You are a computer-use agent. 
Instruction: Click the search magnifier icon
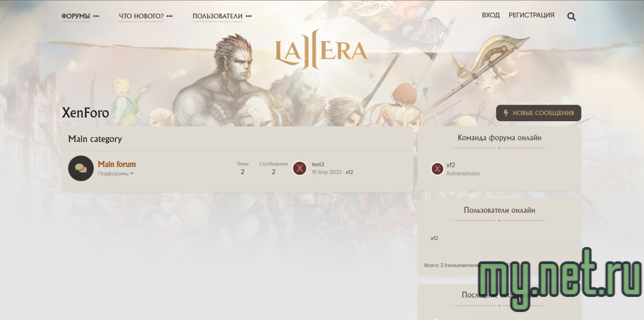[571, 16]
